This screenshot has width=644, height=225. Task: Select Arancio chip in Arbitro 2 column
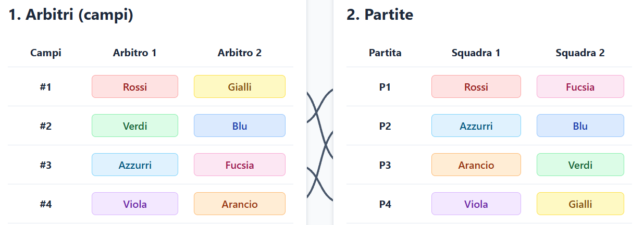[240, 204]
